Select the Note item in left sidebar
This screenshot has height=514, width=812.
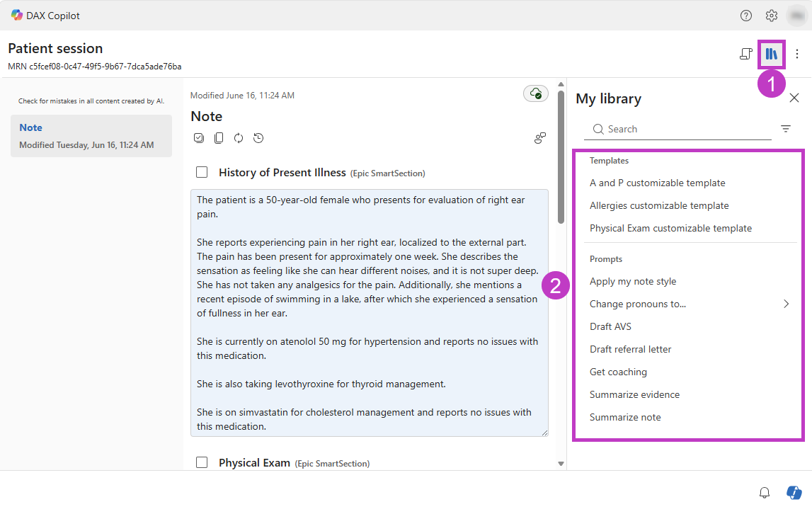point(91,136)
